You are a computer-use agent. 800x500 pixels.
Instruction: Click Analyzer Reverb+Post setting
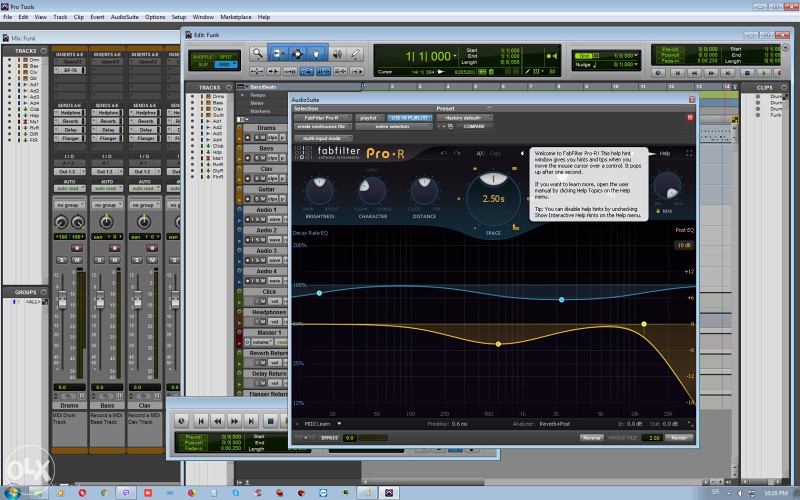coord(555,423)
